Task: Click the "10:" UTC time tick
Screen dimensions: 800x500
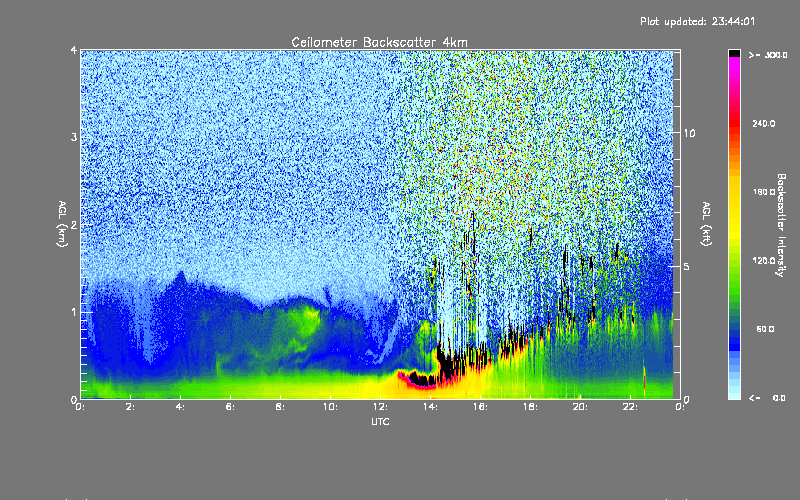Action: [330, 407]
